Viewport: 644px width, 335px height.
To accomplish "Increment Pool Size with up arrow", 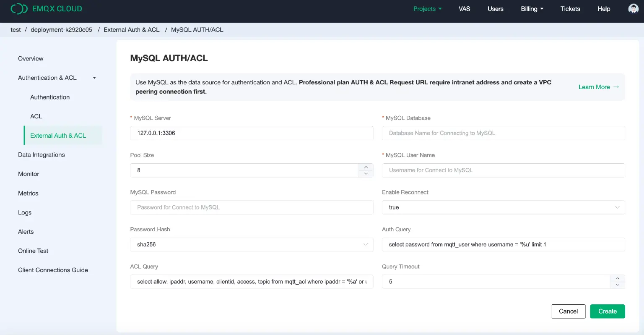I will pyautogui.click(x=366, y=167).
